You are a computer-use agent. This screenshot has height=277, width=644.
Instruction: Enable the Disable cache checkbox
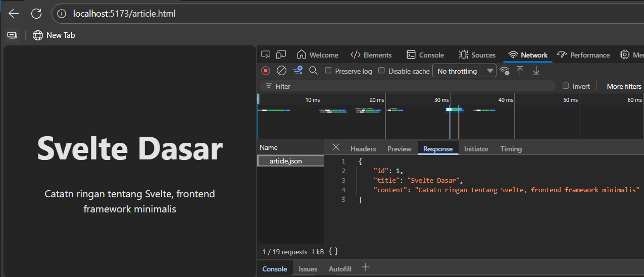coord(382,71)
